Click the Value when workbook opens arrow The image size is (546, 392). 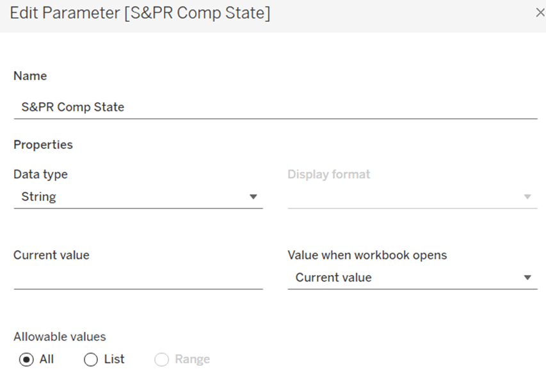527,278
